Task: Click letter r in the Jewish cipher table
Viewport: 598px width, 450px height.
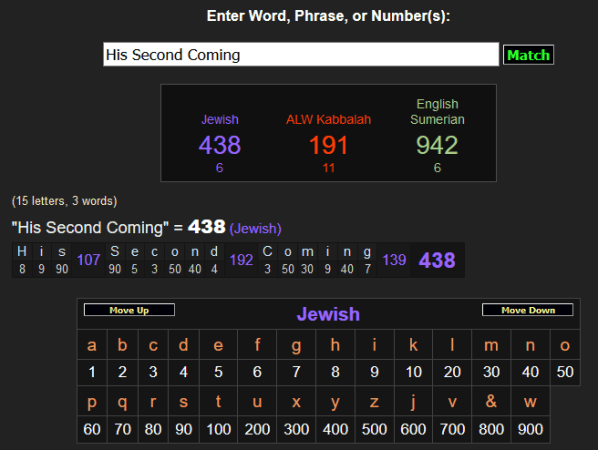Action: [153, 402]
